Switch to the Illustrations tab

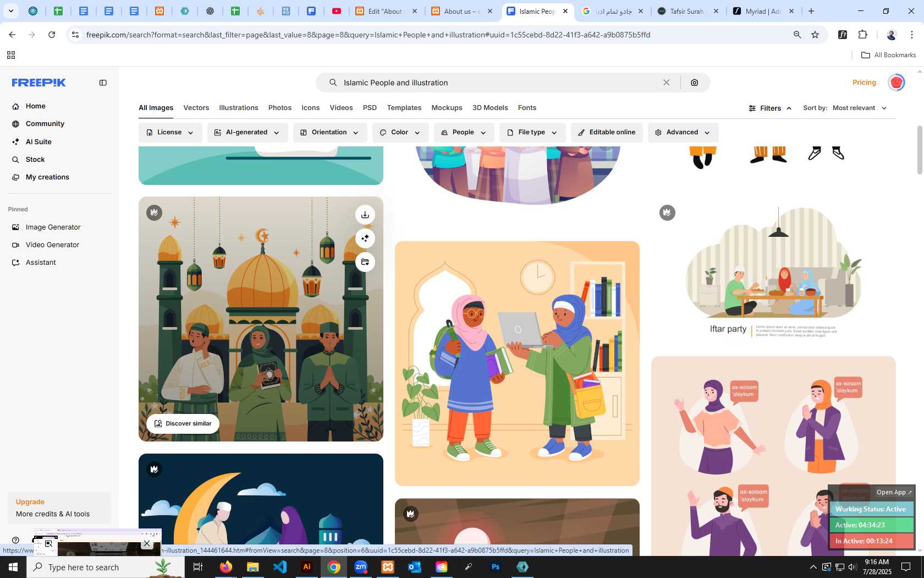[239, 108]
